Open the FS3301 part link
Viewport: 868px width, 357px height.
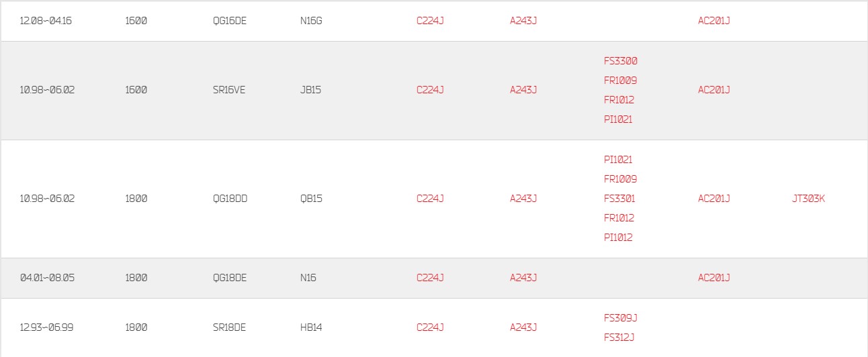point(619,199)
